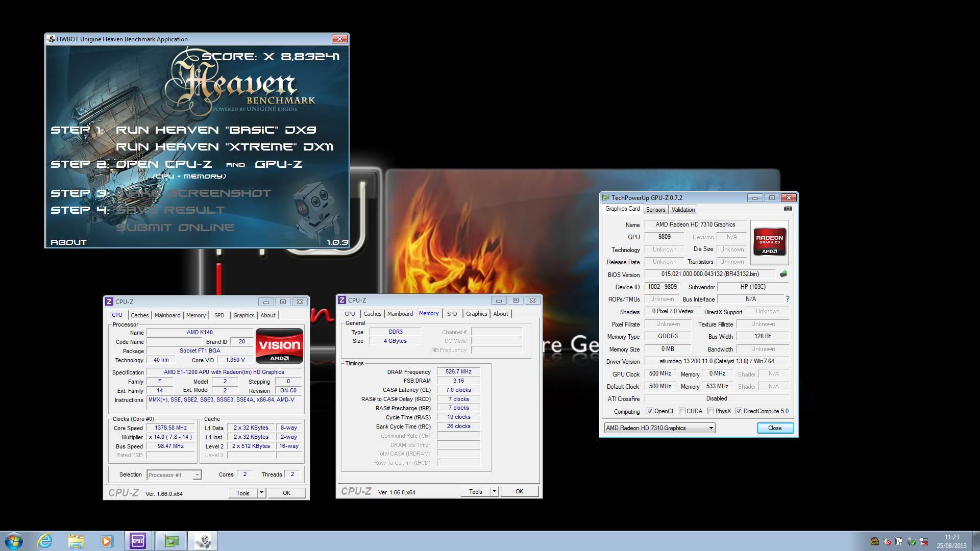This screenshot has width=980, height=551.
Task: Open Windows Media Player taskbar icon
Action: [x=106, y=541]
